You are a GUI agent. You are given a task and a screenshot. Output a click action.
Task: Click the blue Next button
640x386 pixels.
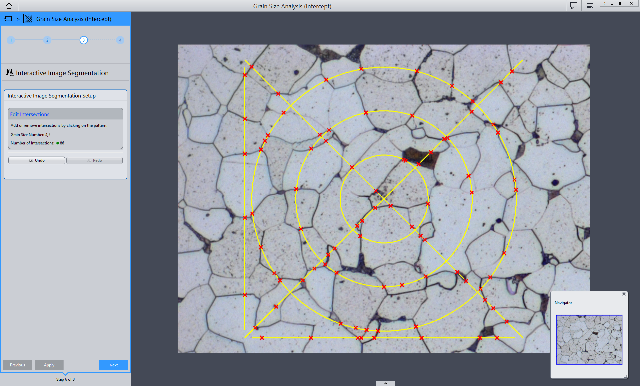click(113, 365)
